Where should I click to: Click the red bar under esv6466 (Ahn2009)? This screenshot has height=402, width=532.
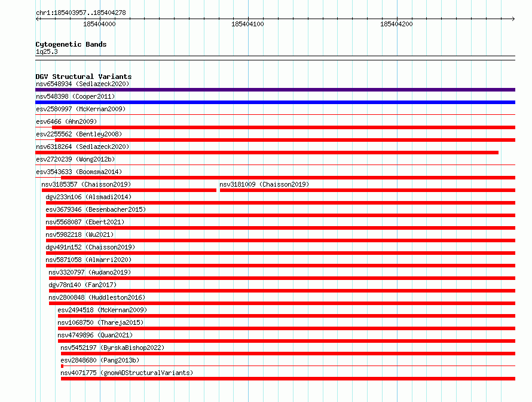(x=284, y=127)
